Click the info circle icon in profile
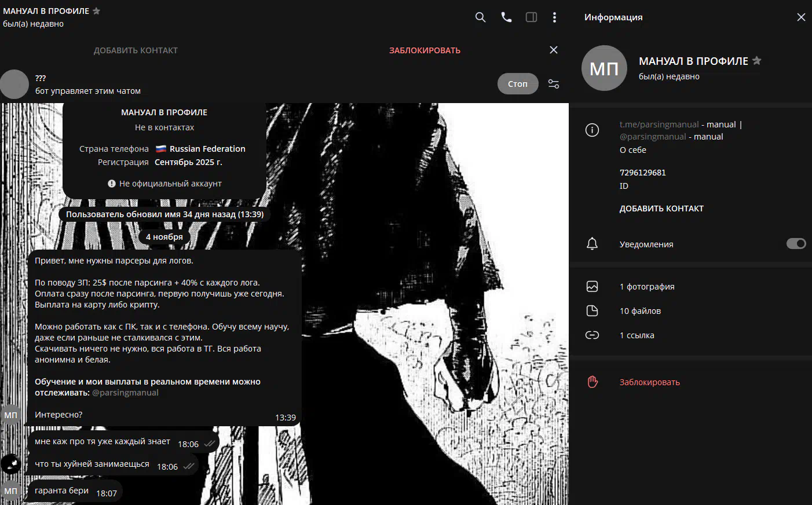Image resolution: width=812 pixels, height=505 pixels. (592, 130)
